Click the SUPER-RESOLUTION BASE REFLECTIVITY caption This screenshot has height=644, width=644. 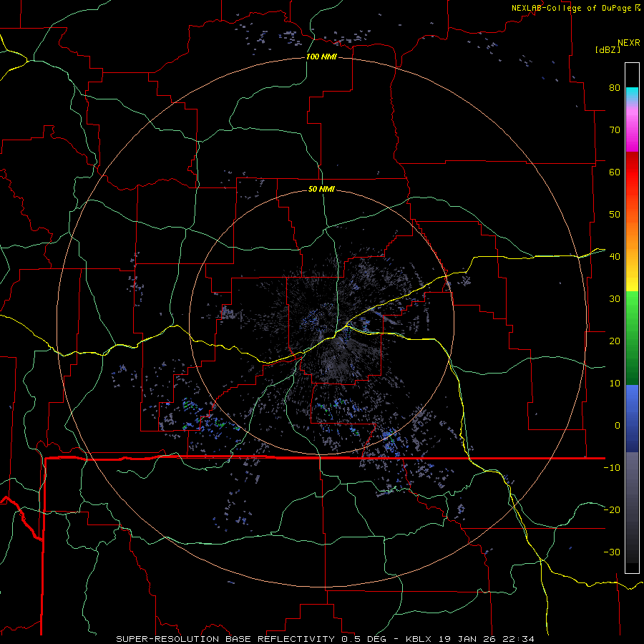(x=225, y=639)
